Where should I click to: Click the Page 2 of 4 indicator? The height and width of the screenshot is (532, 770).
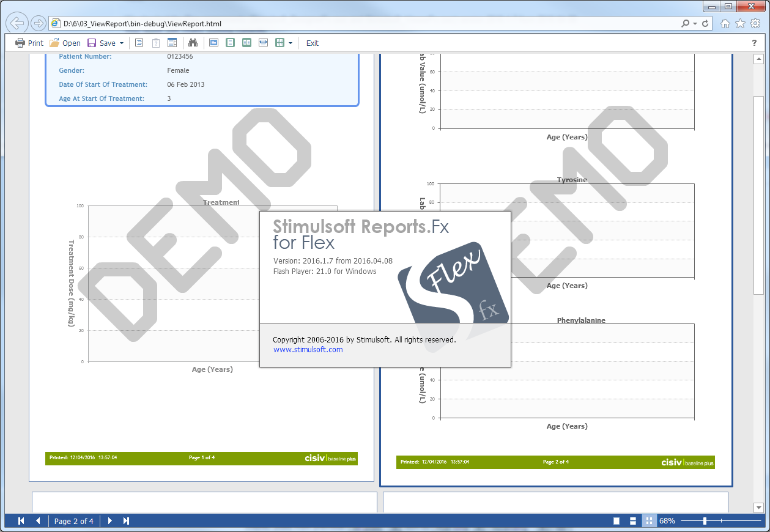coord(74,521)
